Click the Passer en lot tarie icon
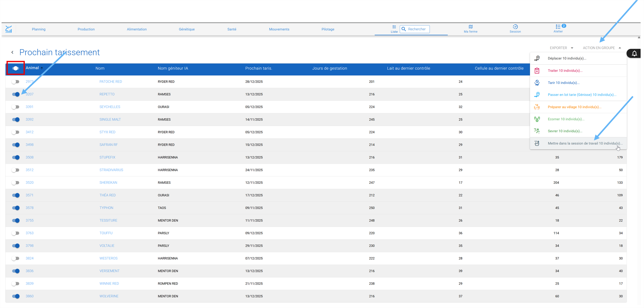This screenshot has height=308, width=644. [x=537, y=95]
